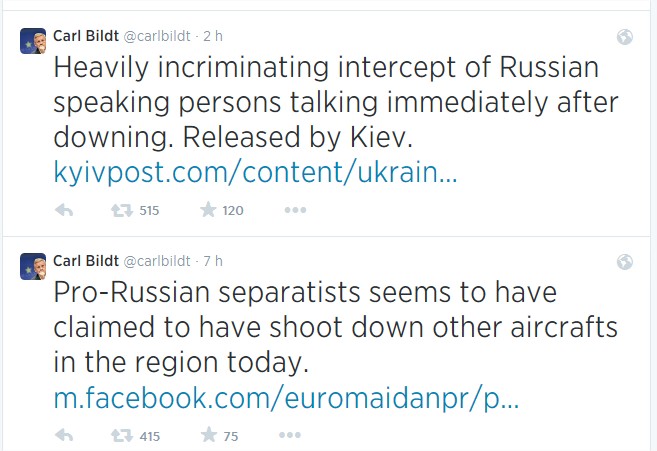The width and height of the screenshot is (657, 451).
Task: Retweet the tweet with 515 retweets
Action: pos(122,210)
